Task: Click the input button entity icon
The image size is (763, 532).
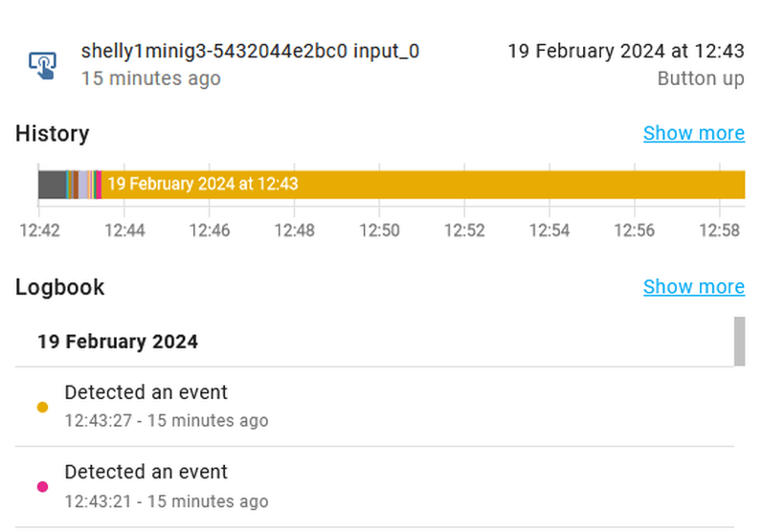Action: point(42,64)
